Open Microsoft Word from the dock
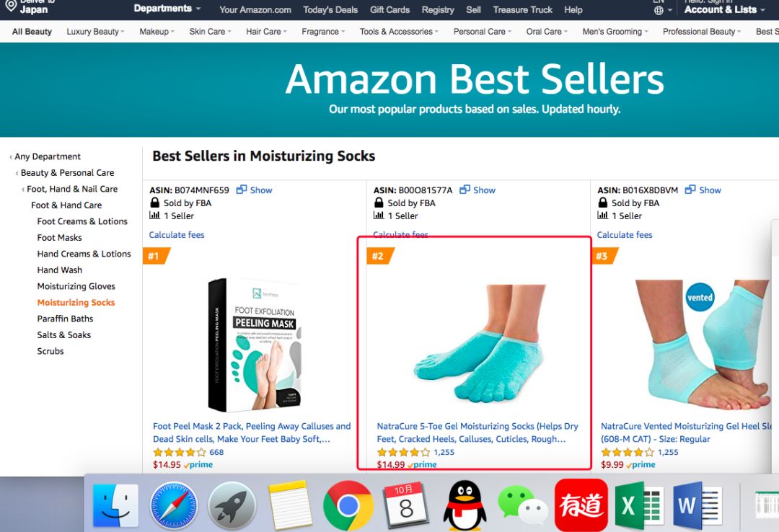Screen dimensions: 779x532 [x=697, y=506]
